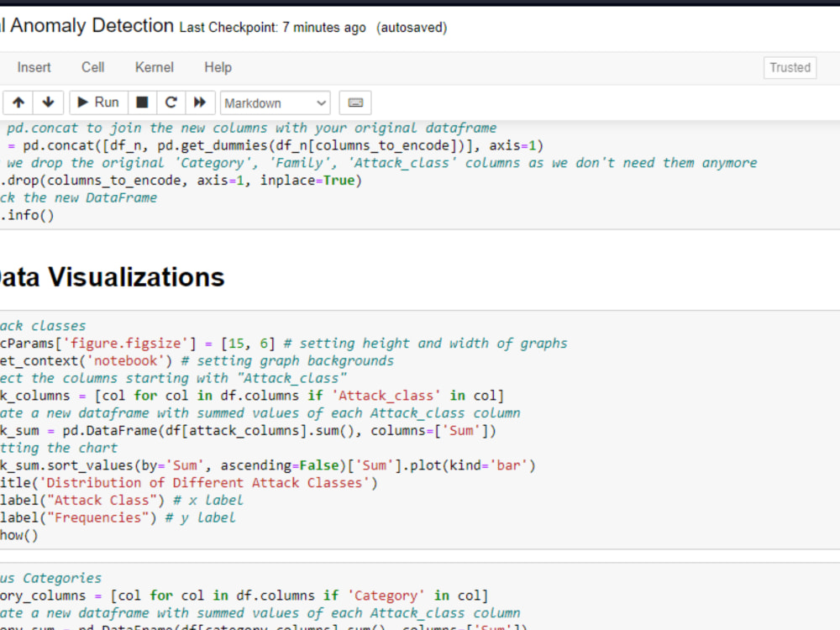Screen dimensions: 840x630
Task: Open the Insert menu
Action: pyautogui.click(x=34, y=67)
